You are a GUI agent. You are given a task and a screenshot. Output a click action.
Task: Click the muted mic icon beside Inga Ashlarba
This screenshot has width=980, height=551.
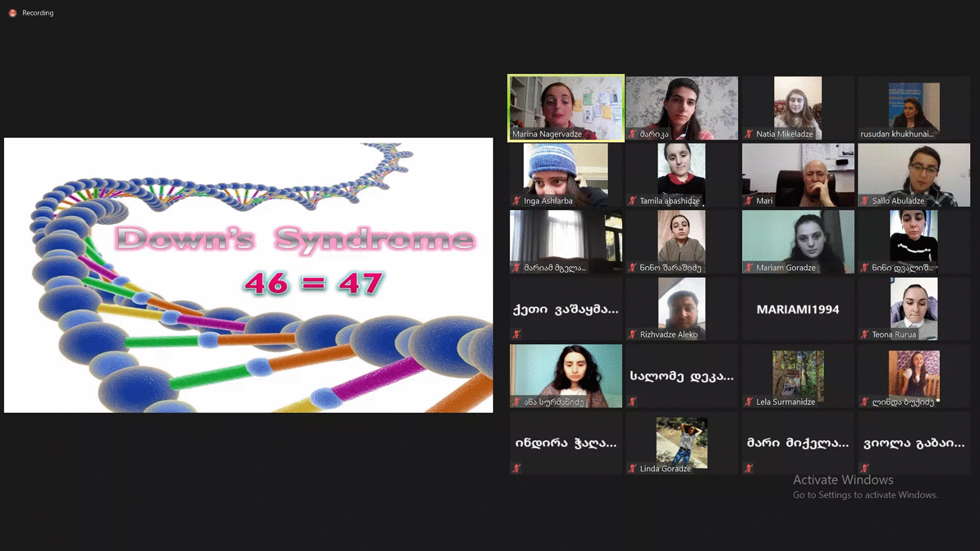[516, 201]
